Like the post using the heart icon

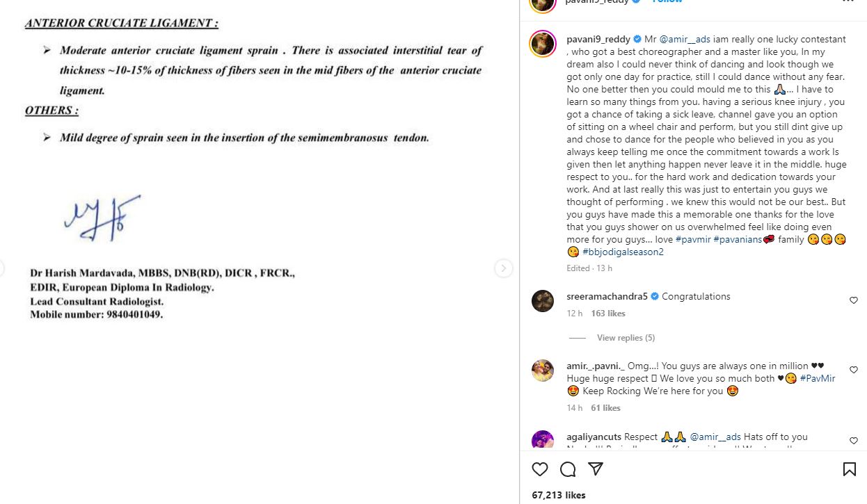[540, 469]
